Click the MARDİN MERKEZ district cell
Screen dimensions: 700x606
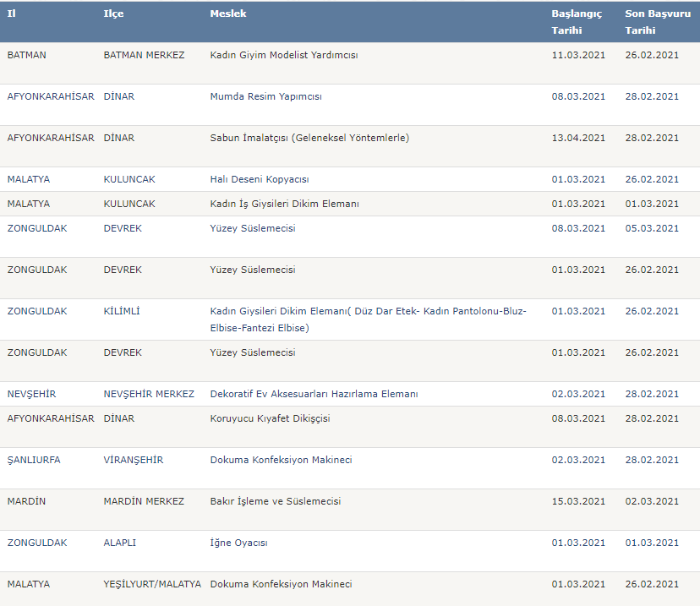point(144,501)
